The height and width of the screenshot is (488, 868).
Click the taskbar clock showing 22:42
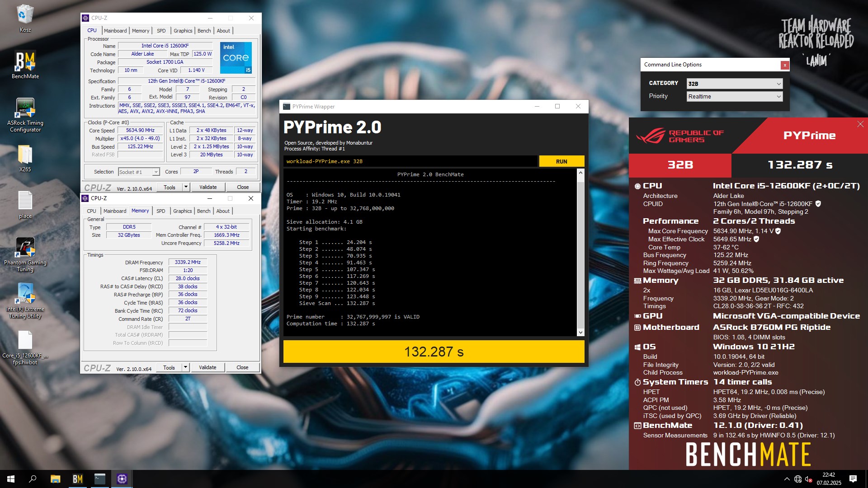coord(829,479)
